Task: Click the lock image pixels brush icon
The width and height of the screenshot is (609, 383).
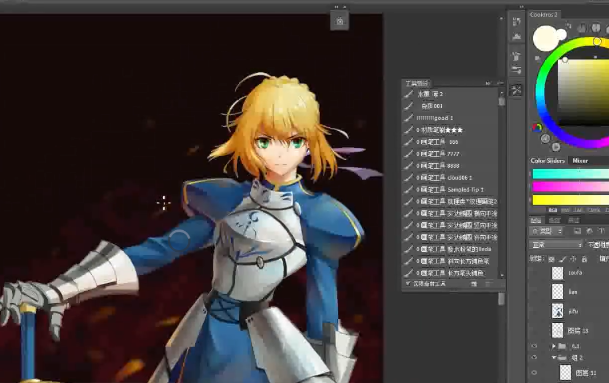Action: [x=562, y=259]
